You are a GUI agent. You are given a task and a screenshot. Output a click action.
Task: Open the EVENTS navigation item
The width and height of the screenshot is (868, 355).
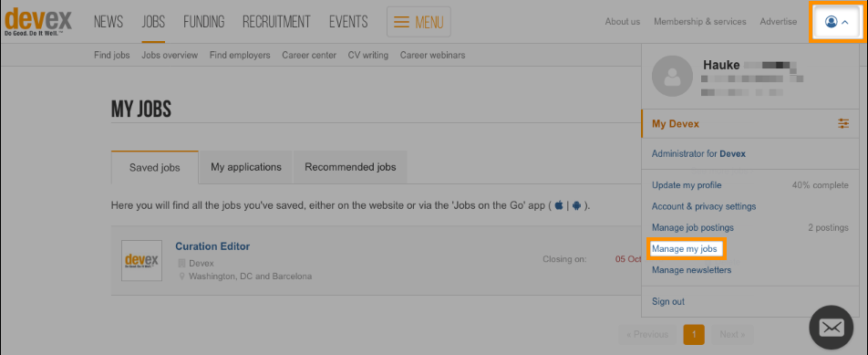(348, 22)
